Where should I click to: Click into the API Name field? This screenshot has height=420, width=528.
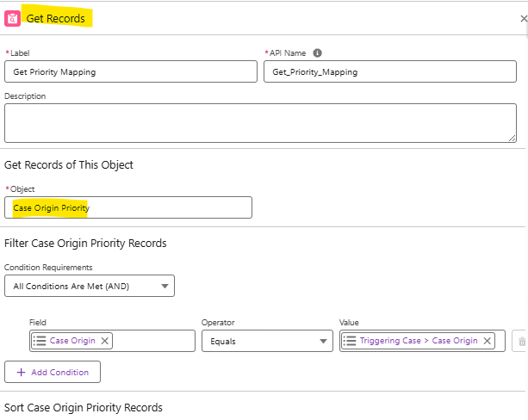(x=389, y=71)
